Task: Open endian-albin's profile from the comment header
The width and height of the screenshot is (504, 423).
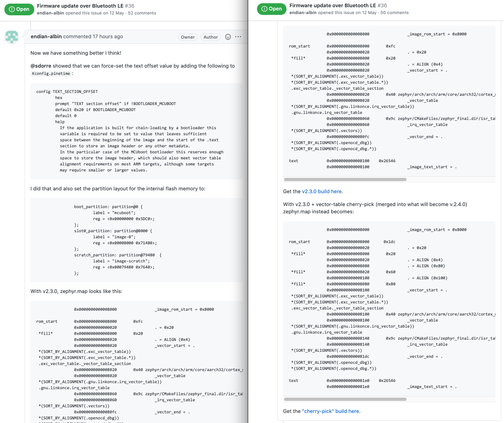Action: [x=46, y=37]
